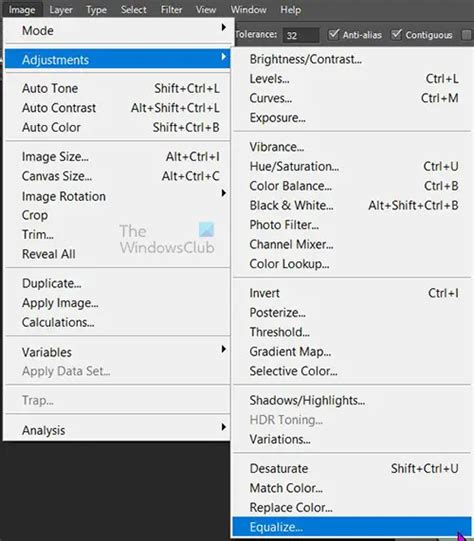Expand the Mode submenu arrow
Screen dimensions: 474x541
(x=224, y=27)
